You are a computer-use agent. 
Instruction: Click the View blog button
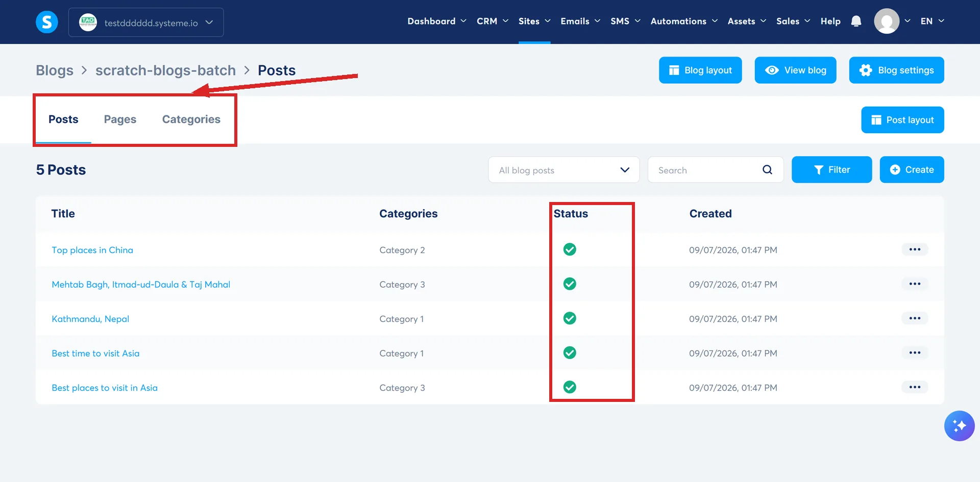[x=795, y=70]
